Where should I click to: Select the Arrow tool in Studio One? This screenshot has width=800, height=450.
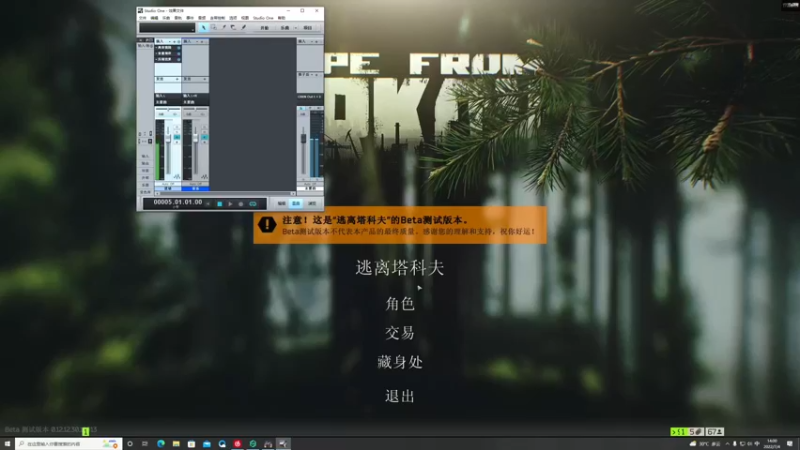tap(204, 28)
